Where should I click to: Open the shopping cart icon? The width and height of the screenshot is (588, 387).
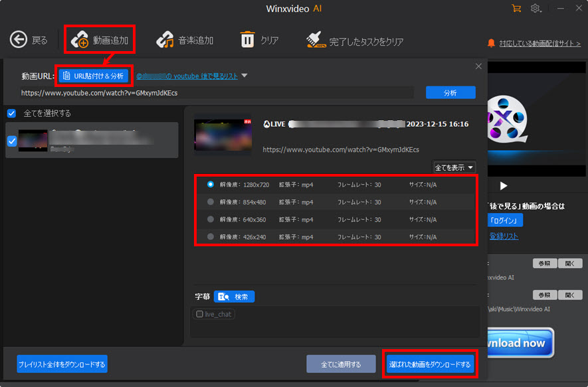tap(516, 8)
